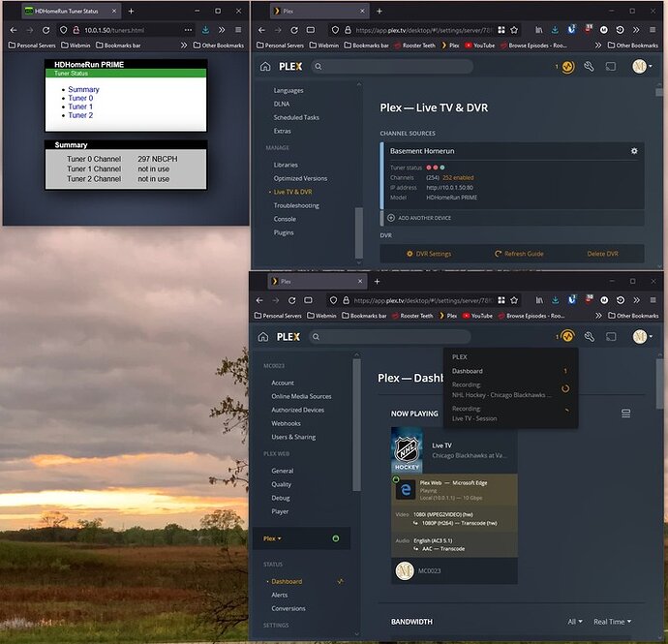This screenshot has width=668, height=644.
Task: Open the Basement Homerun gear settings
Action: point(634,151)
